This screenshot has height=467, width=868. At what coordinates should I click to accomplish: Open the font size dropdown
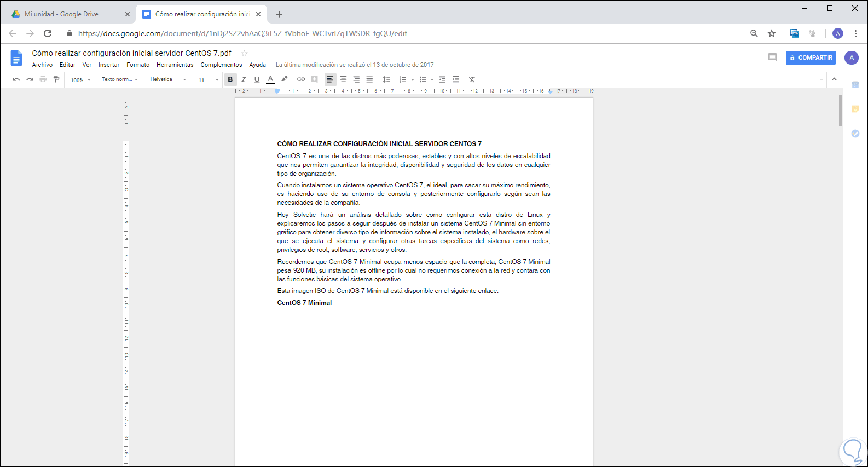(208, 80)
